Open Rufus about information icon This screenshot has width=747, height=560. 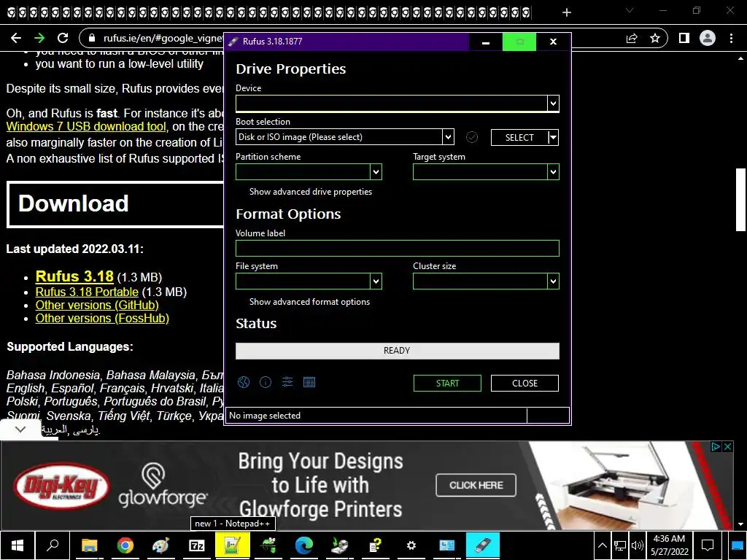(266, 382)
